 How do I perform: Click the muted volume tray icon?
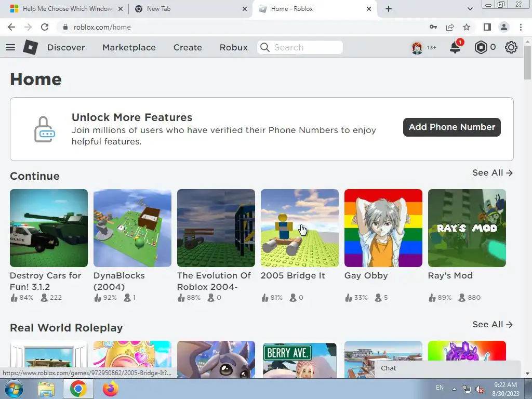480,389
